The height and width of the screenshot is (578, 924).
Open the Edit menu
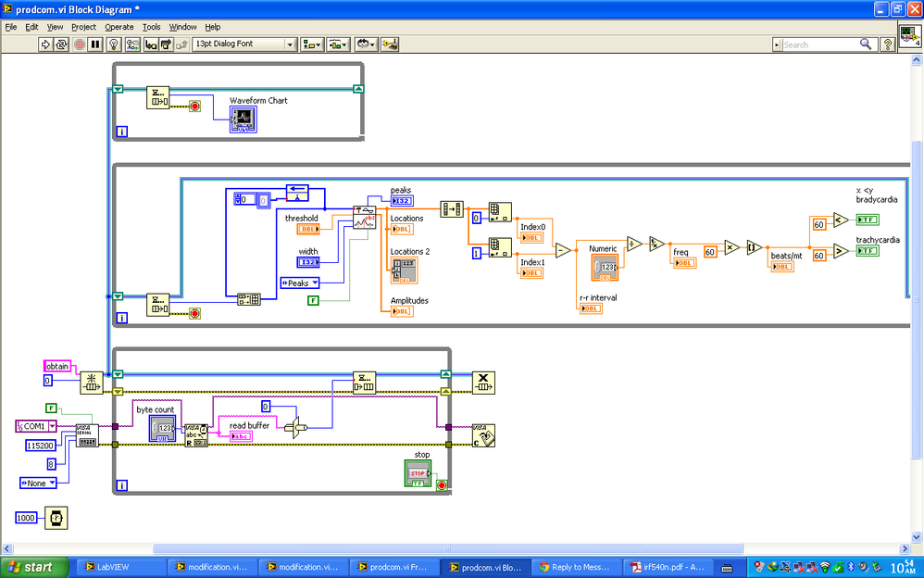[31, 27]
